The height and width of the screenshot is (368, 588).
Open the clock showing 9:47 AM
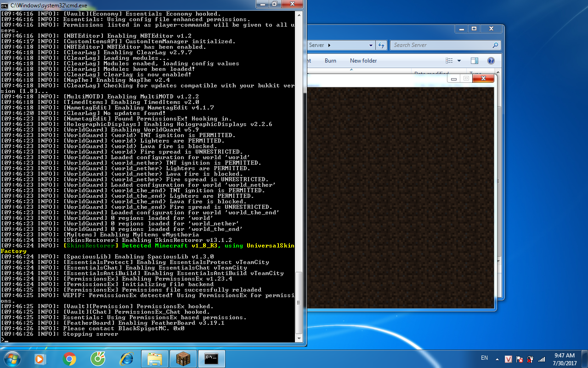point(565,359)
